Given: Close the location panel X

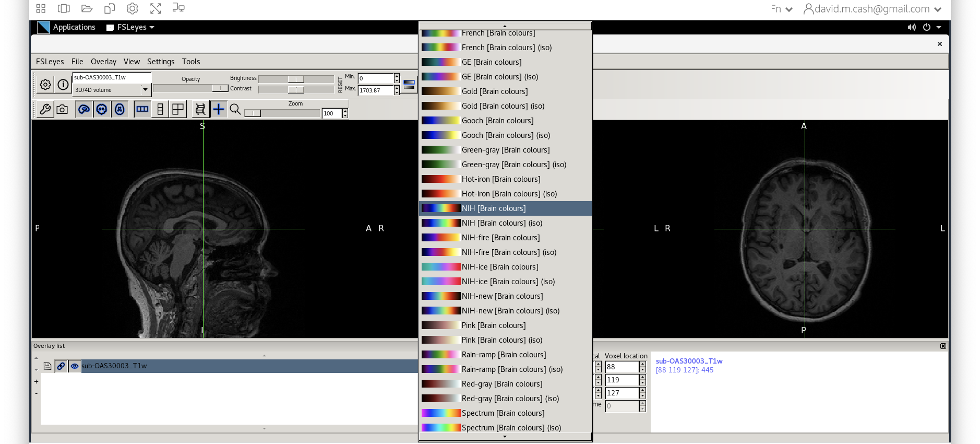Looking at the screenshot, I should (x=943, y=346).
